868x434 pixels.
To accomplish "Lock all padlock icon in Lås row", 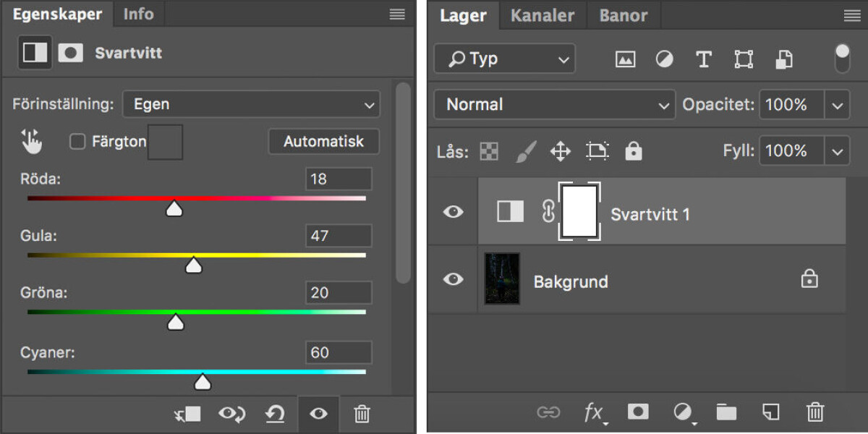I will 634,150.
